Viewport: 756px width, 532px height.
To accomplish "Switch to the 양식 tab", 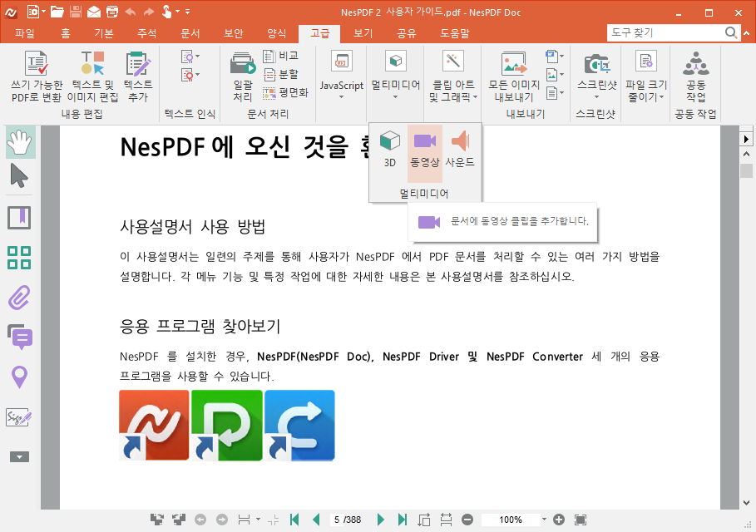I will click(x=277, y=33).
